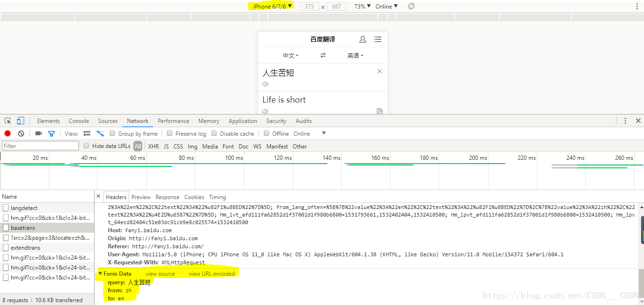The image size is (644, 305).
Task: Switch to large request rows view
Action: pos(87,134)
